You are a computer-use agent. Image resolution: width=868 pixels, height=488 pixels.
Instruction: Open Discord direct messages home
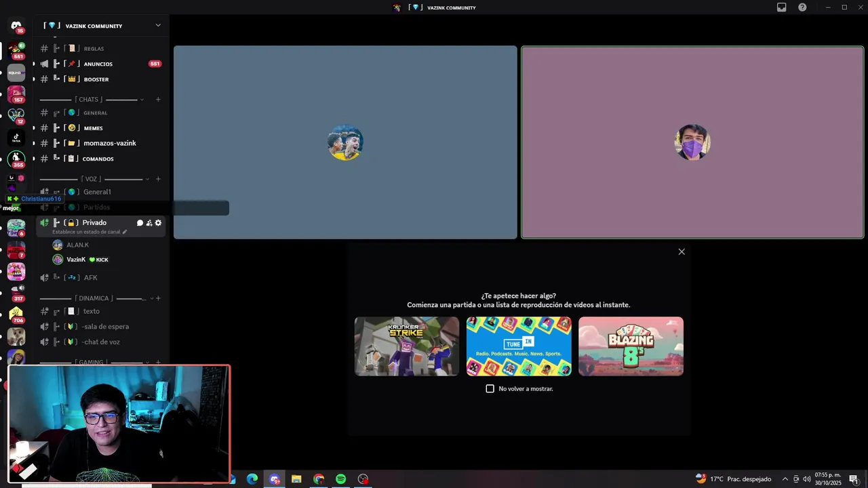[x=16, y=26]
